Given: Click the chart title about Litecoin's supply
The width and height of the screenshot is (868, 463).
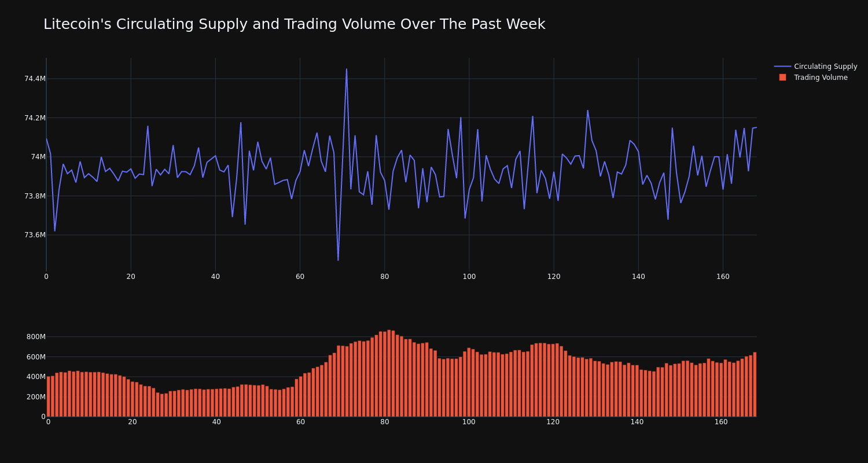Looking at the screenshot, I should point(294,24).
